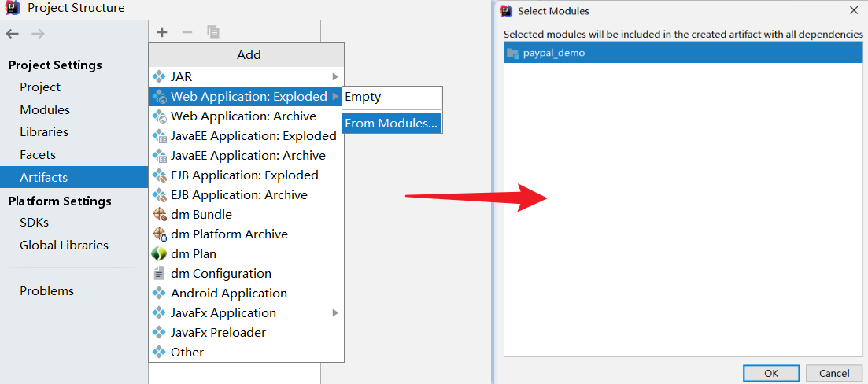This screenshot has width=868, height=384.
Task: Choose the Empty submenu option
Action: click(x=363, y=97)
